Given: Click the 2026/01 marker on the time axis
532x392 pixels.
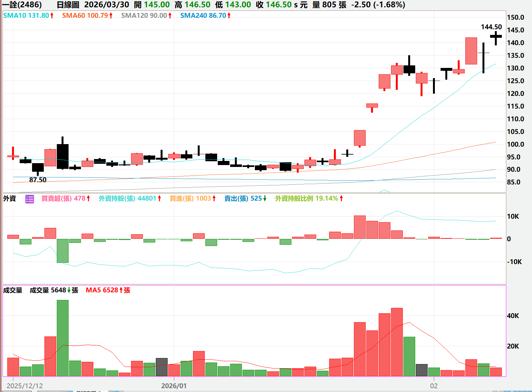Looking at the screenshot, I should pyautogui.click(x=174, y=386).
